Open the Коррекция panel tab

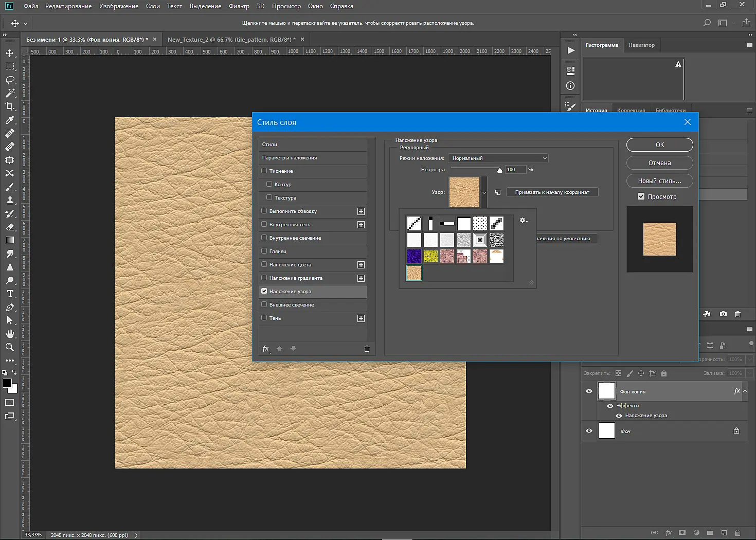(x=631, y=110)
